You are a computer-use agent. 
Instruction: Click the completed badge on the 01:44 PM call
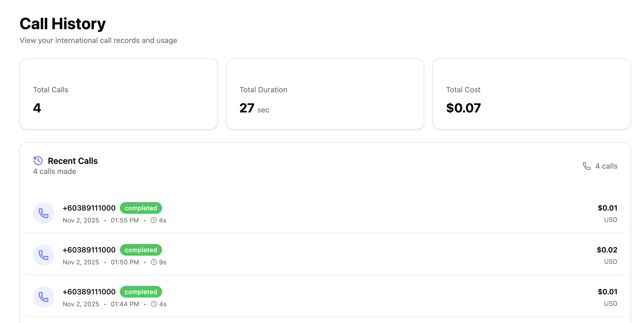[x=141, y=292]
